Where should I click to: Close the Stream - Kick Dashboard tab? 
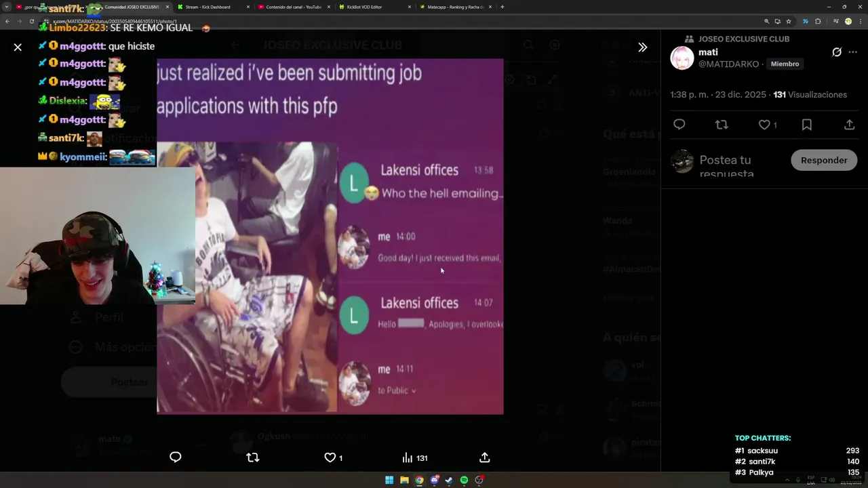click(248, 7)
